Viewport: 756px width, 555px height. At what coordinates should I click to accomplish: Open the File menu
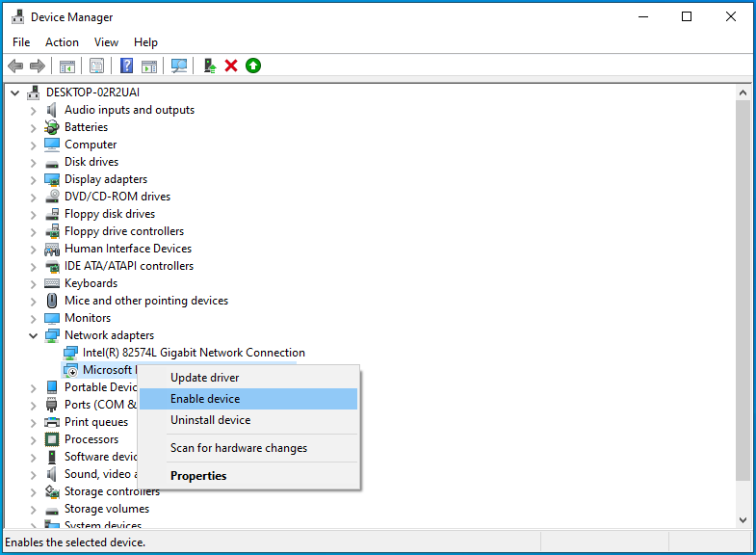point(21,42)
